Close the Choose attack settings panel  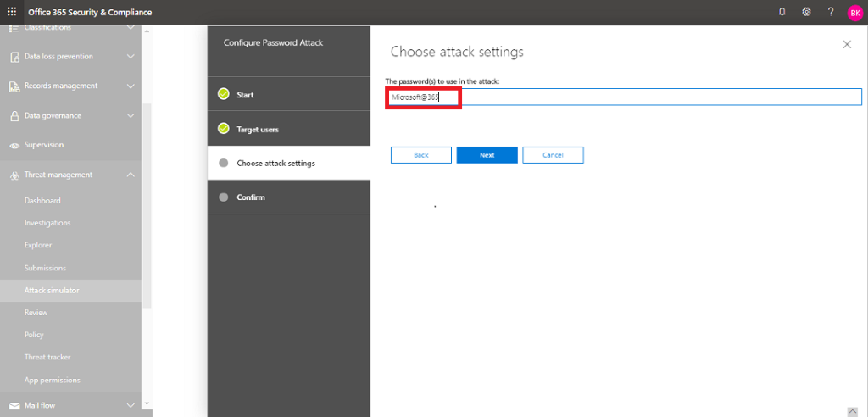point(847,45)
